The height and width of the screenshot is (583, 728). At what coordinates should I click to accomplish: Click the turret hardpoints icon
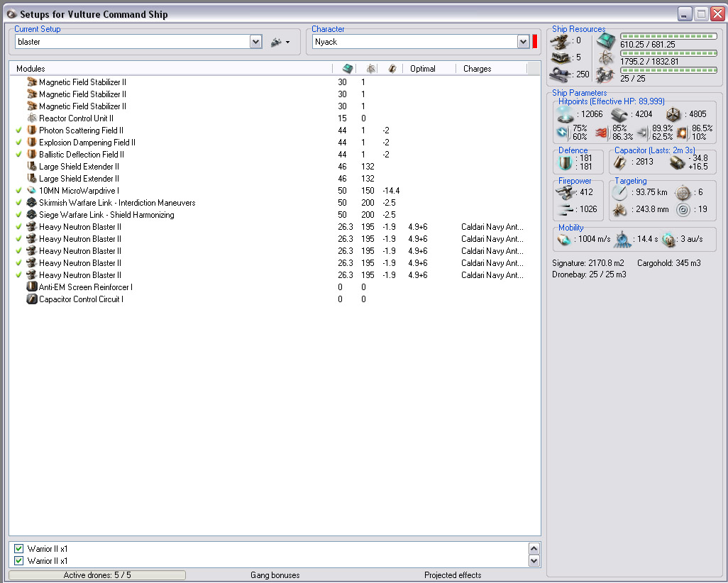(x=560, y=42)
